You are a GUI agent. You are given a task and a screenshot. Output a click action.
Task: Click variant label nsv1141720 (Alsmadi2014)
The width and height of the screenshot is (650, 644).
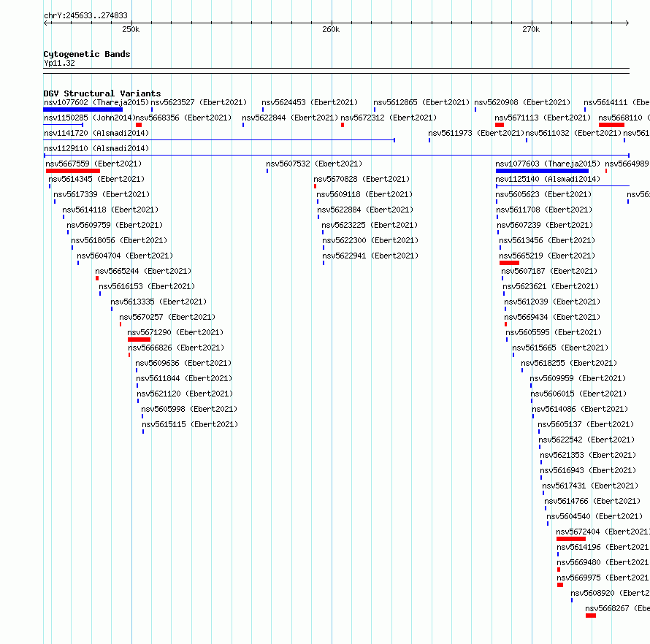coord(96,133)
